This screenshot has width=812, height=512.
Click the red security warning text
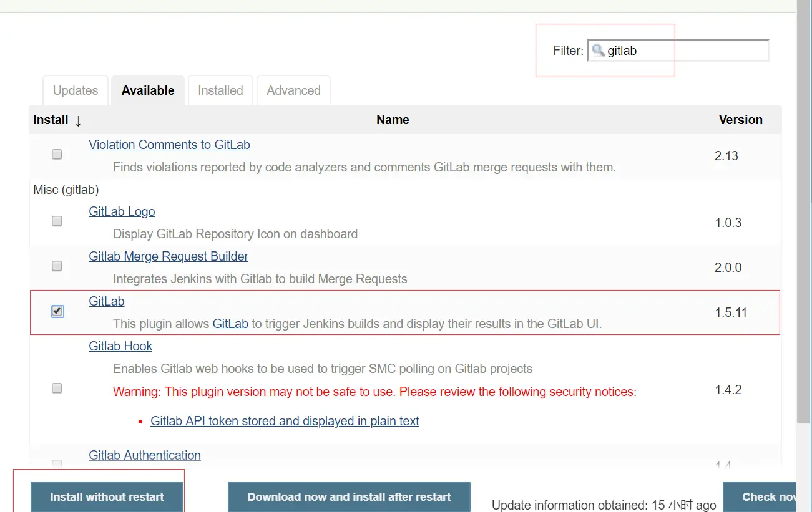[x=374, y=392]
